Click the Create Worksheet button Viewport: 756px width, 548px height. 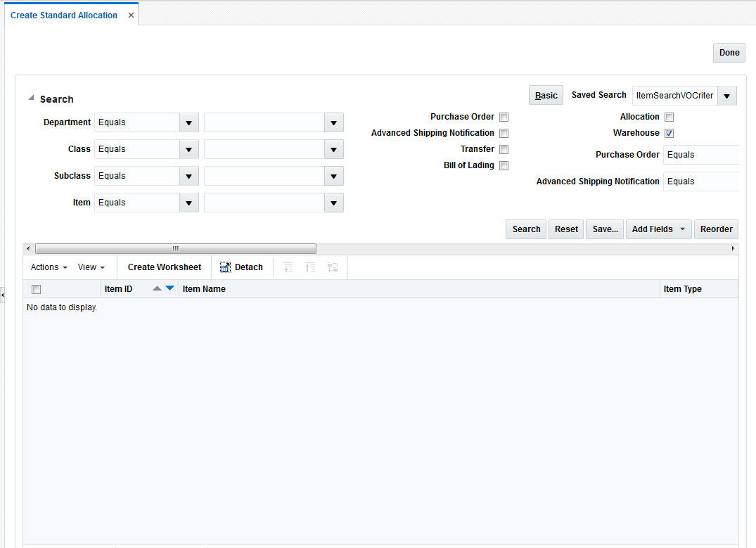coord(164,267)
